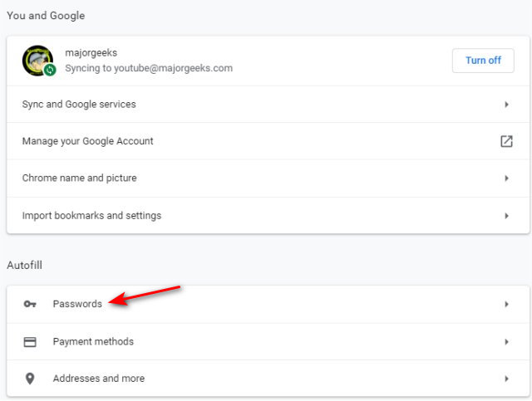
Task: Click the majorgeeks account name
Action: [x=91, y=53]
